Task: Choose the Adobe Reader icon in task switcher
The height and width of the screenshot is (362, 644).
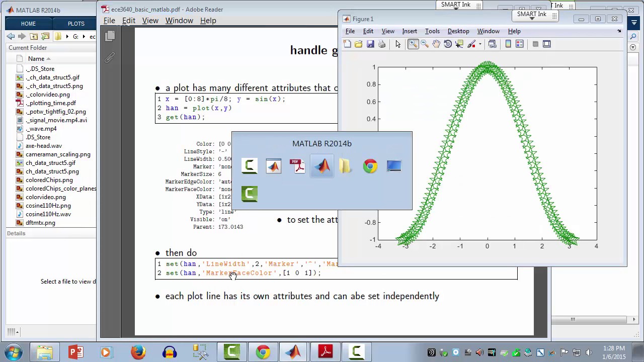Action: click(x=298, y=166)
